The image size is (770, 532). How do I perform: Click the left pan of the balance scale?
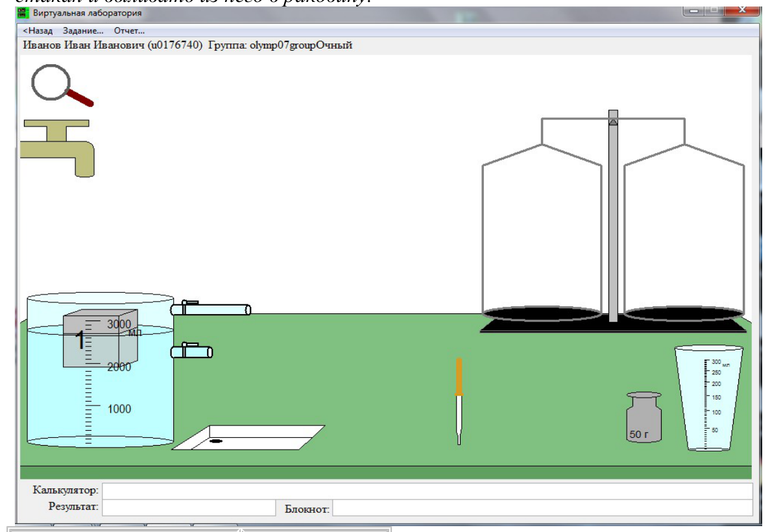tap(542, 313)
